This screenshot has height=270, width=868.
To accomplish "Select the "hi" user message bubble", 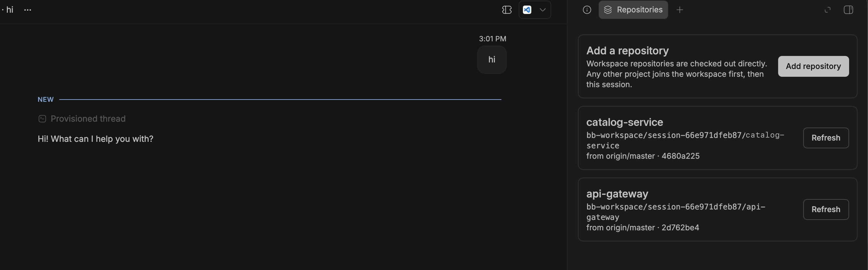I will pos(492,60).
